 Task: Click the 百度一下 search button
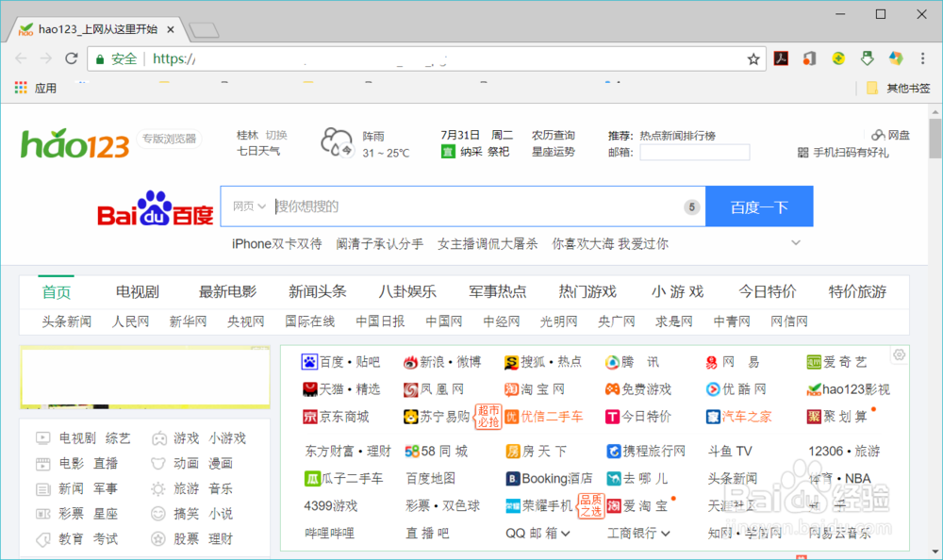tap(759, 206)
